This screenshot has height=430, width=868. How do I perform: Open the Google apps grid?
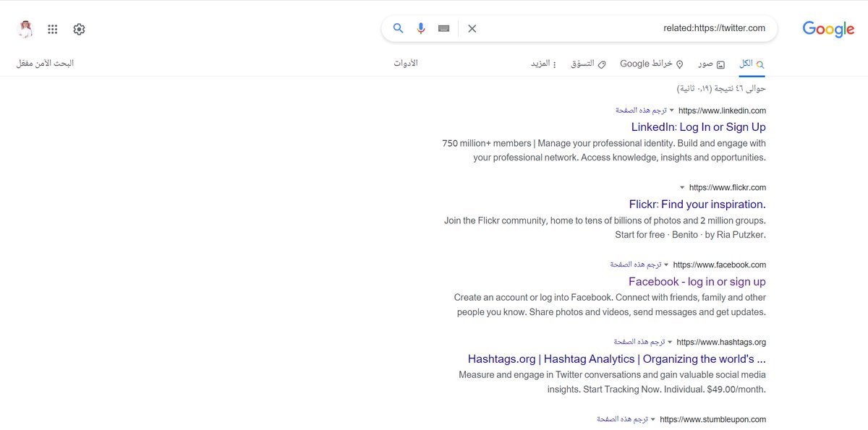point(53,29)
